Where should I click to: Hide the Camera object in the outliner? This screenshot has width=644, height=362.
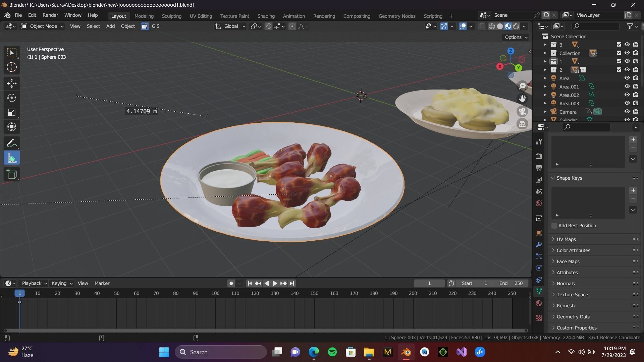[627, 112]
